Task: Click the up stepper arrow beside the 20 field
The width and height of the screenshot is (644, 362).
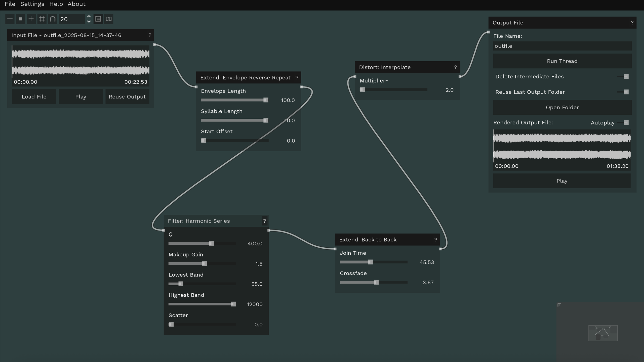Action: (89, 16)
